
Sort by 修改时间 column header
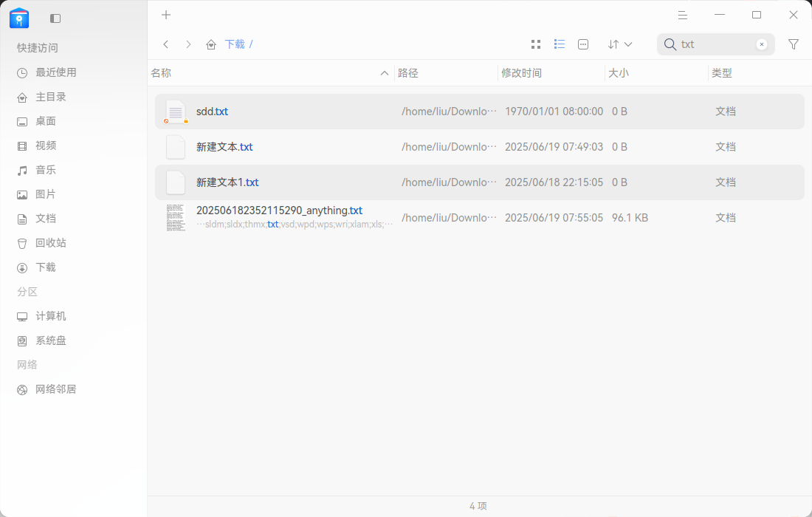pos(521,73)
